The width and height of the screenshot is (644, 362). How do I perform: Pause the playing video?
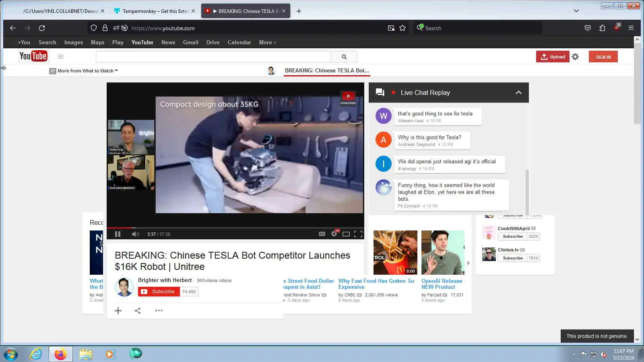click(x=118, y=234)
